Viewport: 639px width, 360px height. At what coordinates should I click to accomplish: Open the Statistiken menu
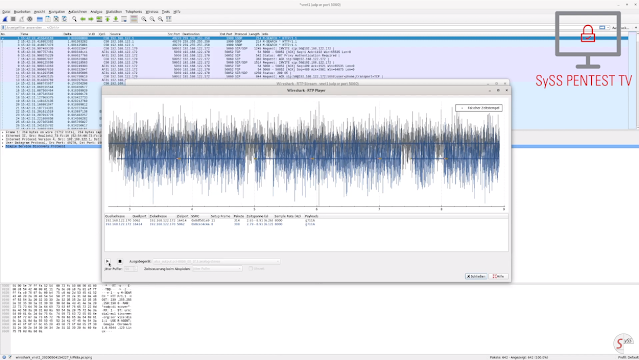[x=114, y=12]
